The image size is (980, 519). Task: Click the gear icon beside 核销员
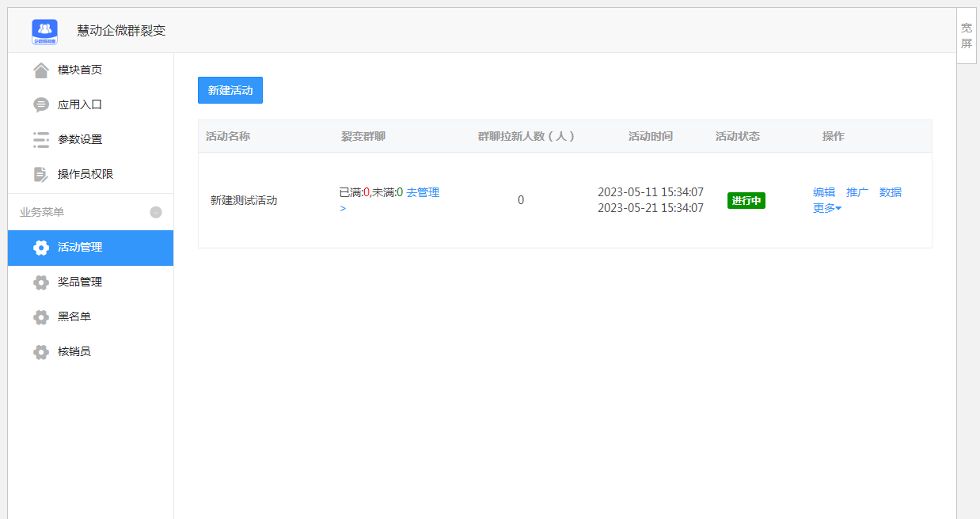[x=40, y=351]
